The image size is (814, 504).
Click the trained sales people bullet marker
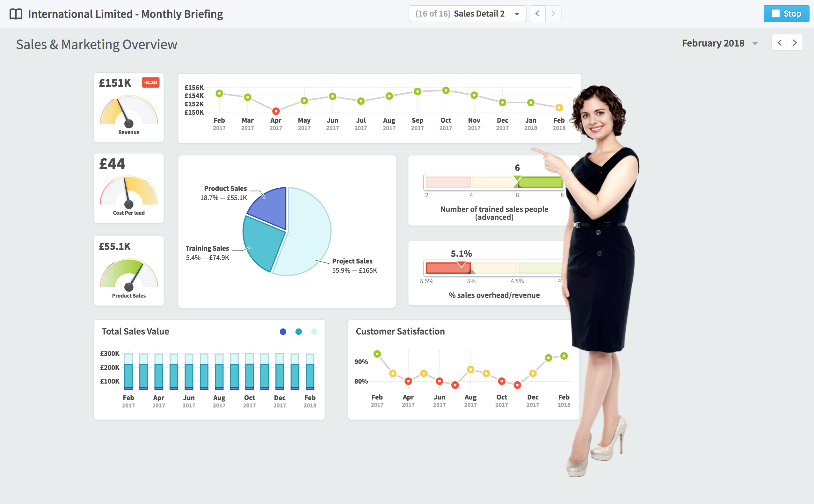pos(517,178)
